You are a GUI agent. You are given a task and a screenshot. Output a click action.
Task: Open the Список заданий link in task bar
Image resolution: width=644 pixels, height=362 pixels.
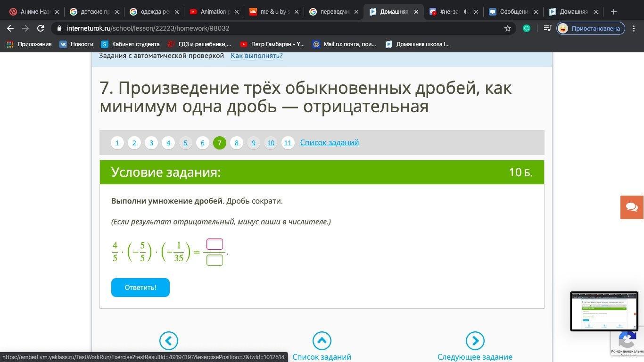330,142
